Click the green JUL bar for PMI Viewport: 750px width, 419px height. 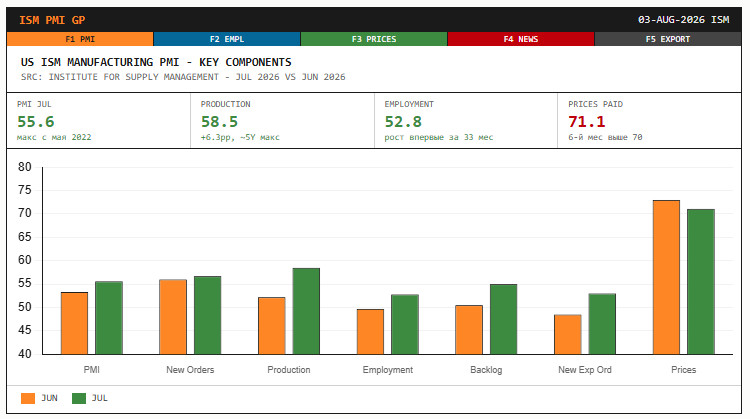click(x=109, y=318)
